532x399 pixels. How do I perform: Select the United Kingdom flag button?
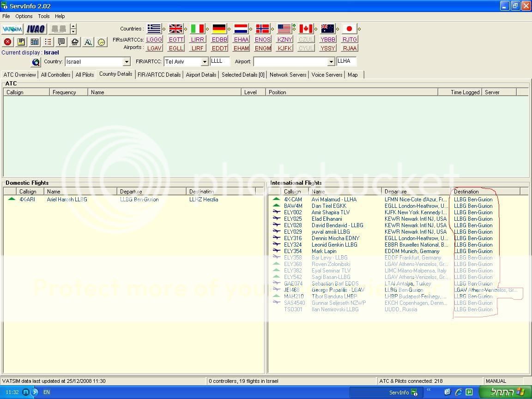175,29
